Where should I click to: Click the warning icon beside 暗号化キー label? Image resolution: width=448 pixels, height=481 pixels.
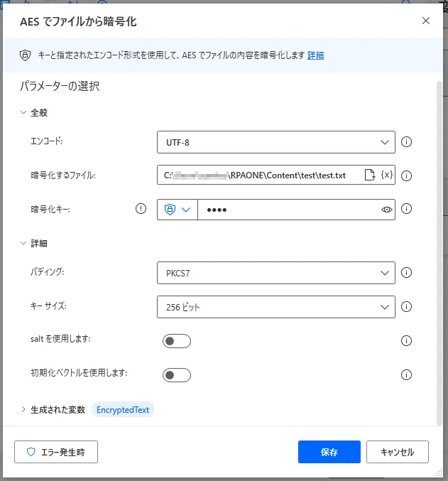[x=141, y=209]
